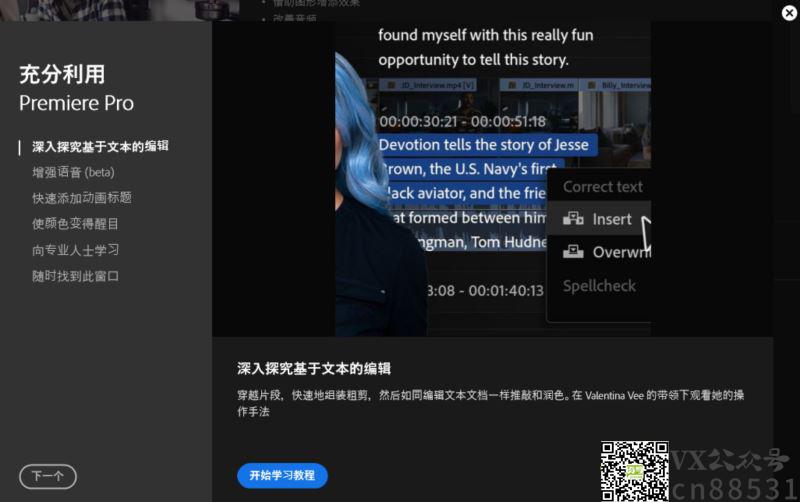Select 随时找到此窗口 in the list
This screenshot has height=502, width=800.
(x=76, y=276)
